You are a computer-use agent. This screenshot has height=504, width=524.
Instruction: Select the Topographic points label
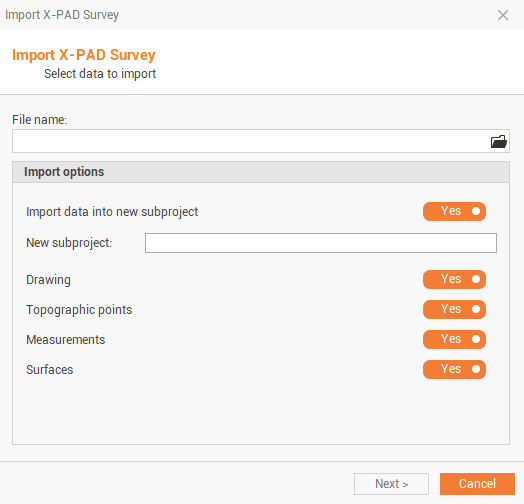[x=79, y=310]
